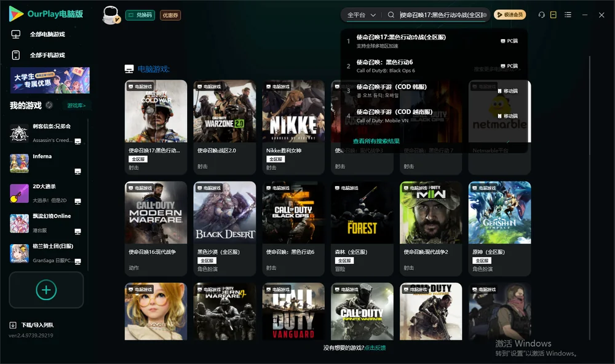This screenshot has width=615, height=364.
Task: Open 下载/导入列队 download queue
Action: 31,325
